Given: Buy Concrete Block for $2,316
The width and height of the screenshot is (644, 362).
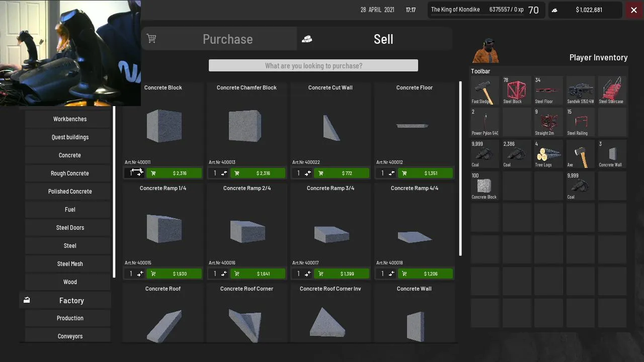Looking at the screenshot, I should coord(174,173).
